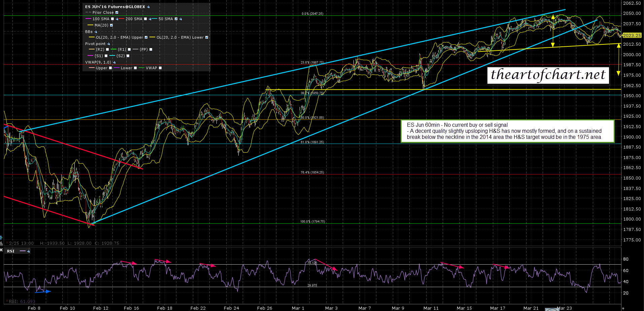Select the ES Jun 60min annotation text box
This screenshot has width=644, height=311.
pos(507,131)
